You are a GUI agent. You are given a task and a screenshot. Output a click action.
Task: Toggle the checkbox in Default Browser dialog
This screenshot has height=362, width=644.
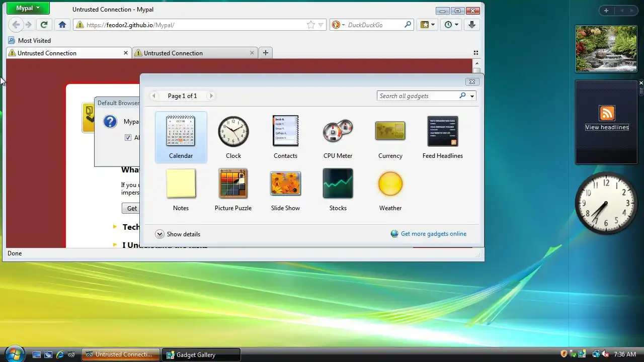(128, 137)
